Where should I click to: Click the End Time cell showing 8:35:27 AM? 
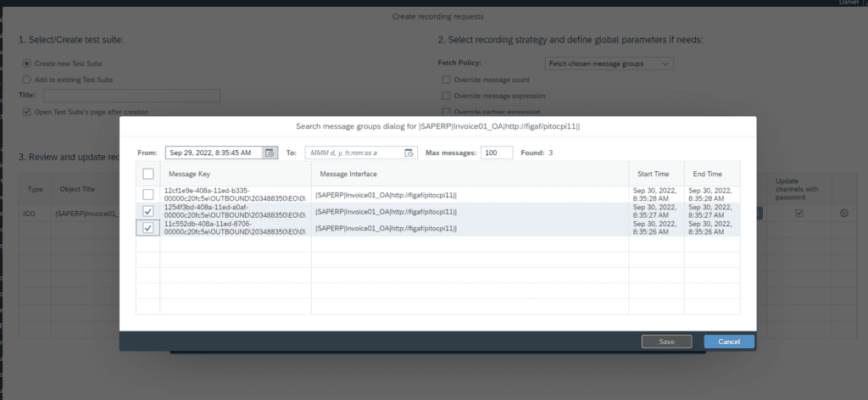(710, 211)
